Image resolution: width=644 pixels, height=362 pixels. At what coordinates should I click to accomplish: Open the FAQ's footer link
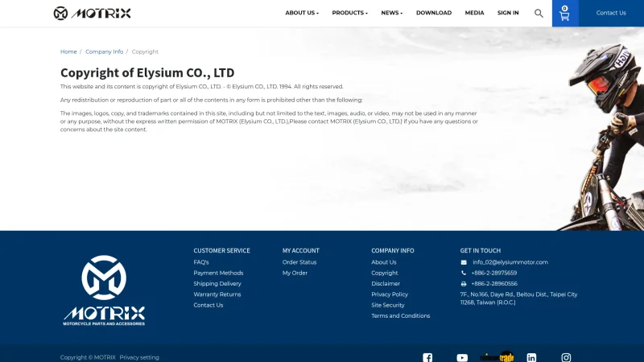point(201,262)
